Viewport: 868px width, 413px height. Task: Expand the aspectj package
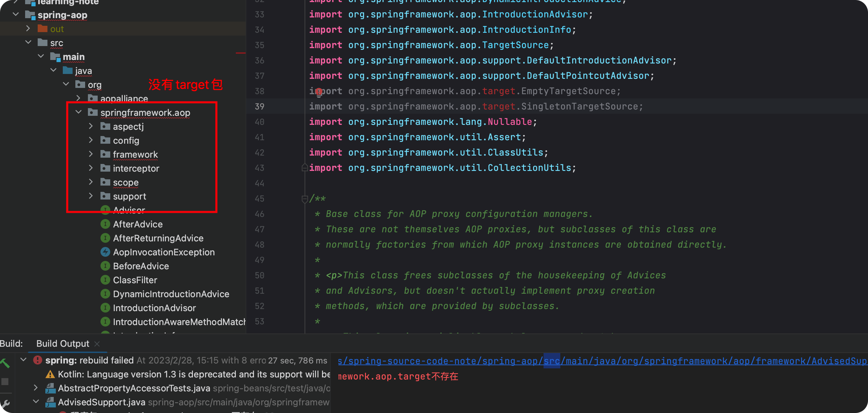click(x=91, y=126)
